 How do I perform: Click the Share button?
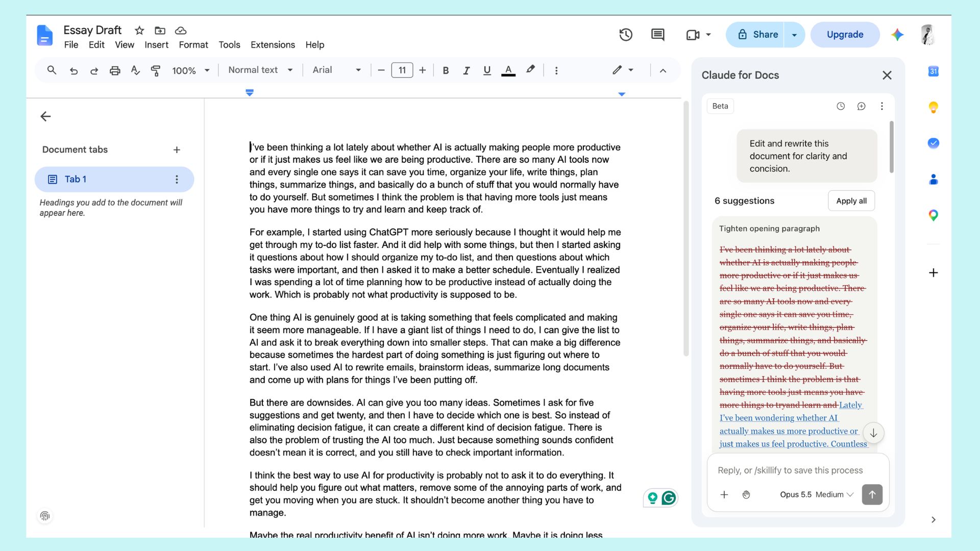(755, 35)
